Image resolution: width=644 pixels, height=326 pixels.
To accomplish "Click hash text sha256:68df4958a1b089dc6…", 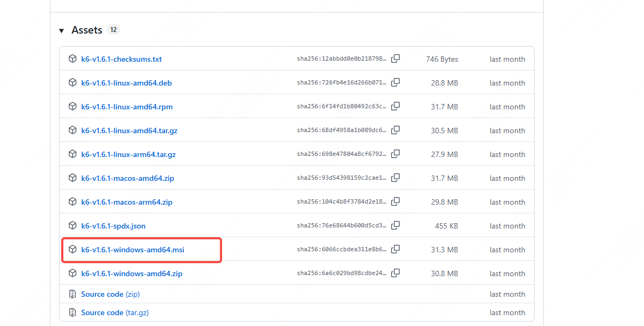I will click(x=342, y=130).
